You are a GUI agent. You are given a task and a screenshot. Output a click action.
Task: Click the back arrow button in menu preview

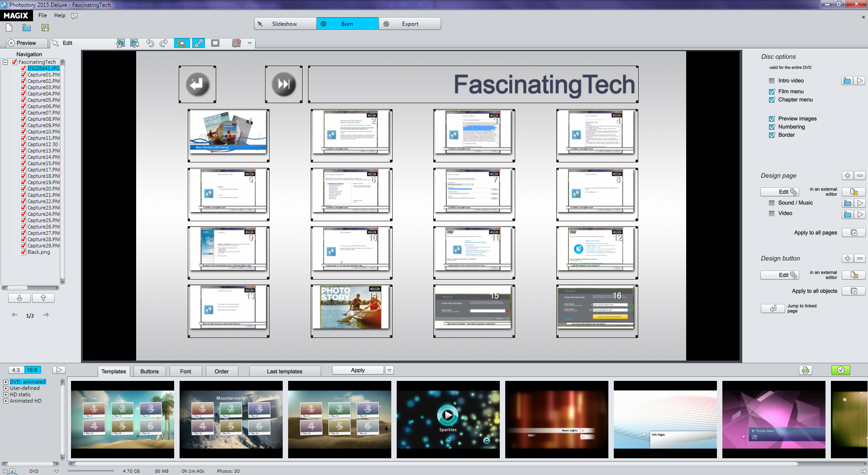click(x=197, y=85)
